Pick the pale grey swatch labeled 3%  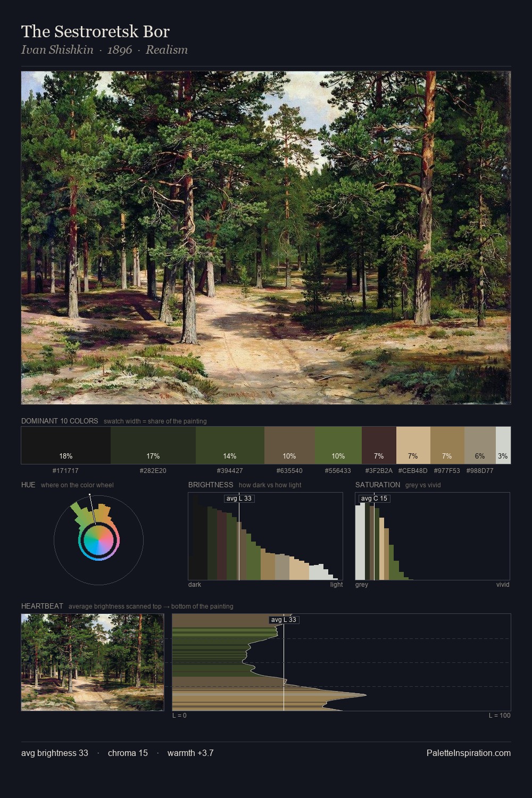tap(503, 445)
